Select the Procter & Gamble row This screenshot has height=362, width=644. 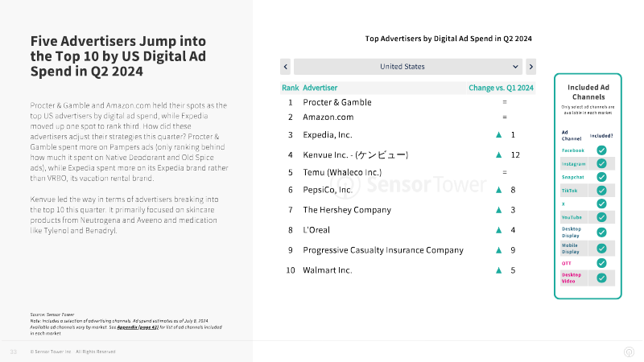coord(408,102)
